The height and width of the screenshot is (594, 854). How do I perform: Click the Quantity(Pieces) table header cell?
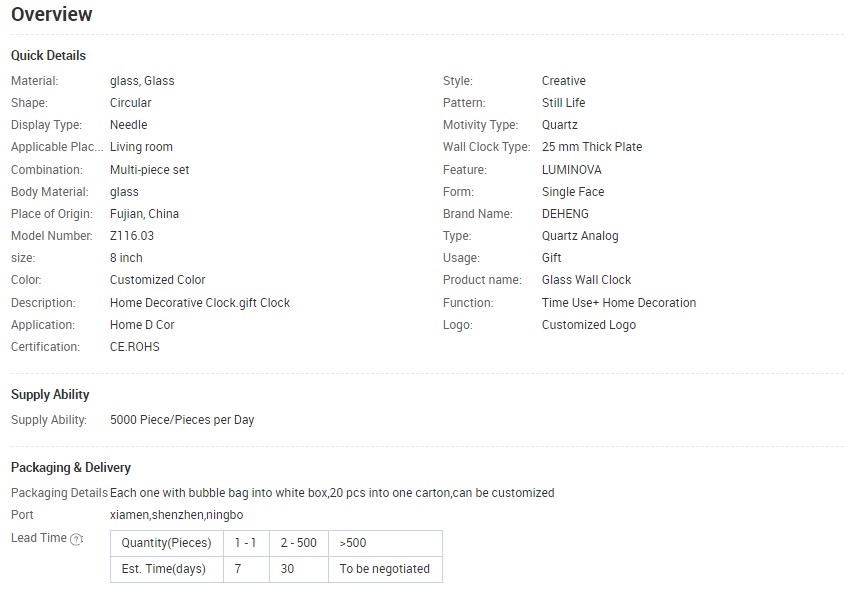(167, 543)
